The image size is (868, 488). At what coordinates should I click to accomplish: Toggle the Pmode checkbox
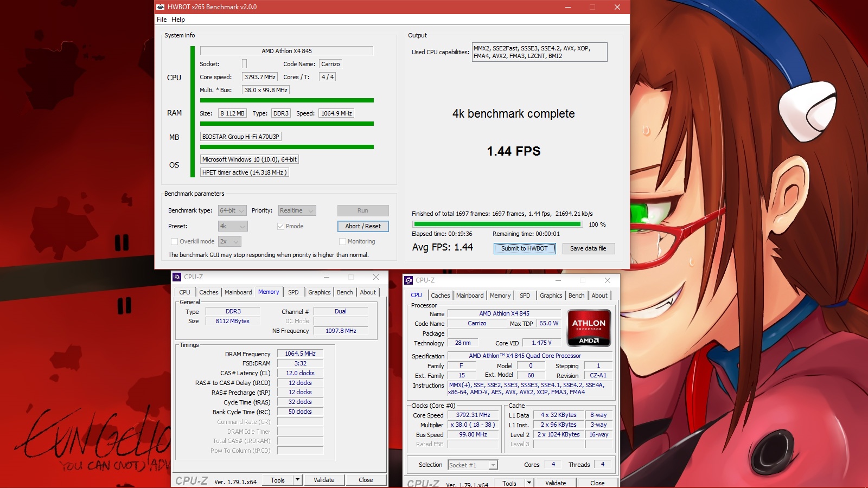coord(280,226)
